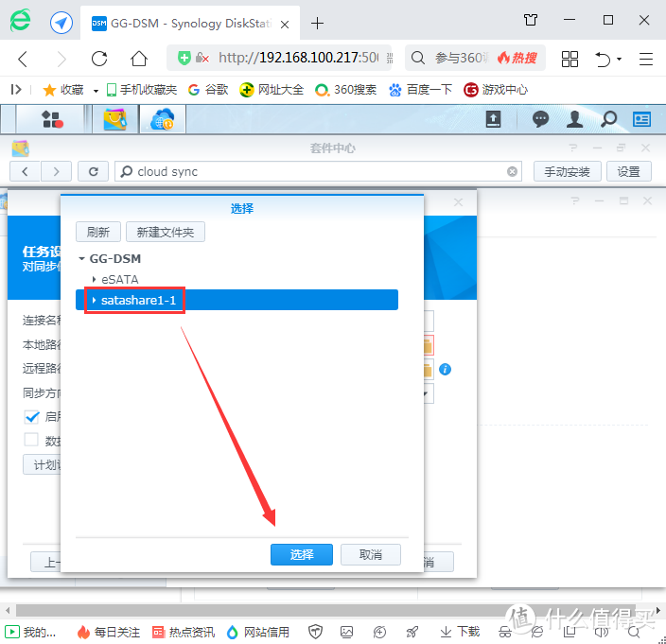The height and width of the screenshot is (644, 666).
Task: Confirm with the blue 选择 button
Action: tap(302, 554)
